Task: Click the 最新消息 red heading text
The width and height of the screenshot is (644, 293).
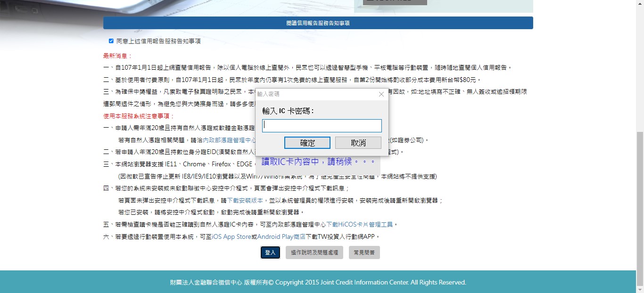Action: click(118, 56)
